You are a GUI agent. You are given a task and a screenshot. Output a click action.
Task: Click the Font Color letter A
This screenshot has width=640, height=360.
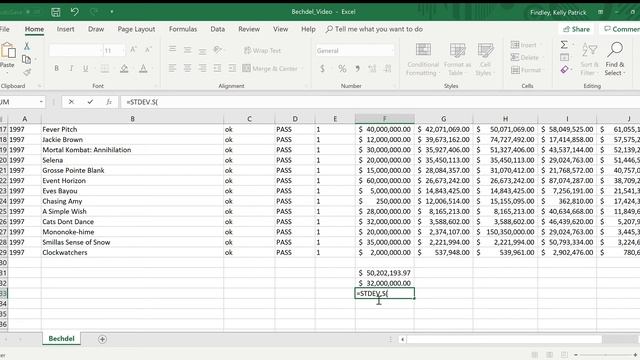tap(143, 68)
